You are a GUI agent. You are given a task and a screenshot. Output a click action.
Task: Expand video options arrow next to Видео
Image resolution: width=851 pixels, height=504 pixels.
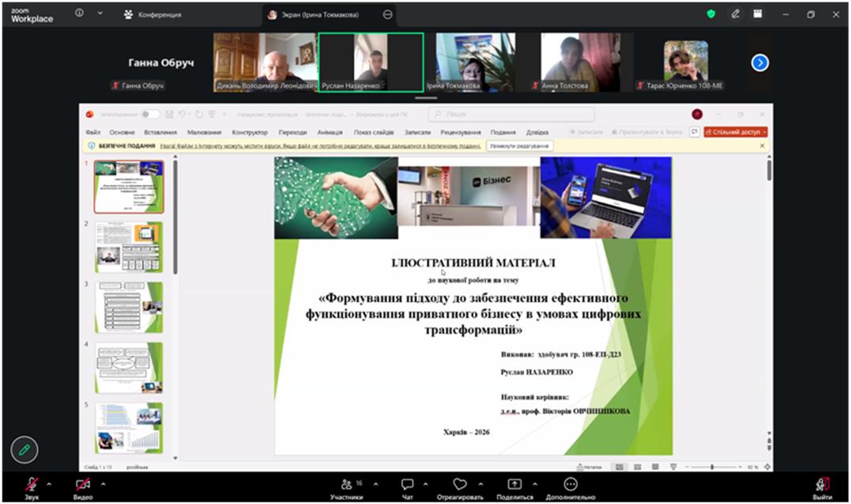point(100,483)
